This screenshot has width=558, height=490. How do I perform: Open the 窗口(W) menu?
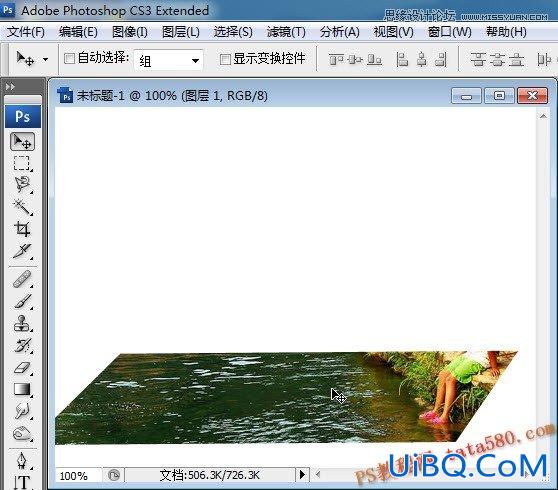tap(449, 32)
